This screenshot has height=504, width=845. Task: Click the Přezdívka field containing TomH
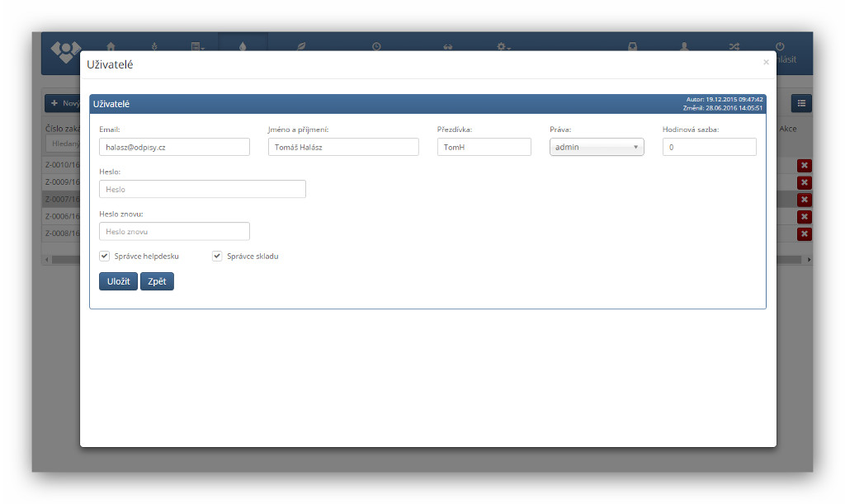tap(484, 147)
